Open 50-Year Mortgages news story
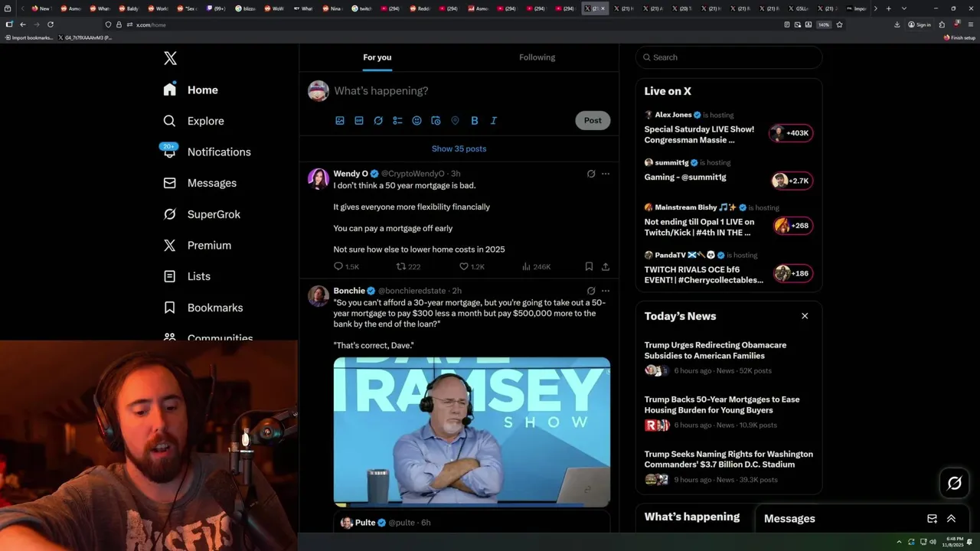Viewport: 980px width, 551px height. (728, 412)
